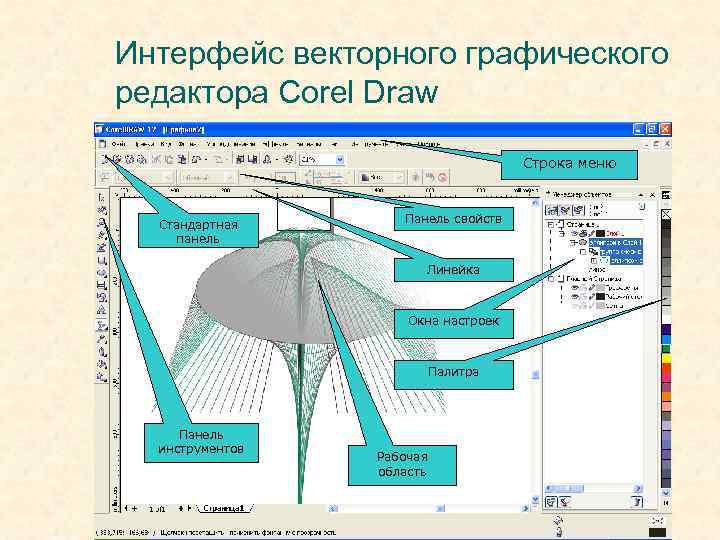Open the Outline pen tool flyout
The image size is (720, 540).
[102, 353]
